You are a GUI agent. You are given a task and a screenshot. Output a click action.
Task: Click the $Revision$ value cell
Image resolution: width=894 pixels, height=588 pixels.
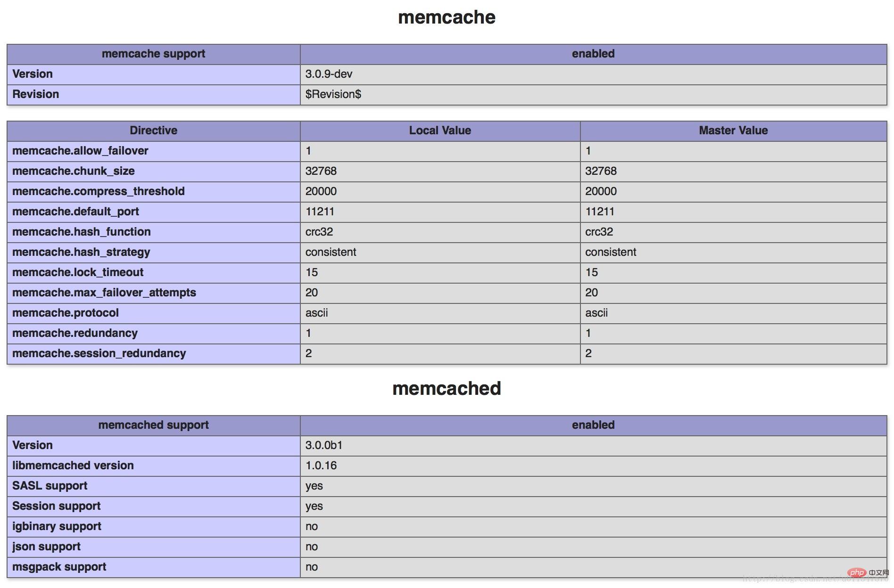point(333,94)
